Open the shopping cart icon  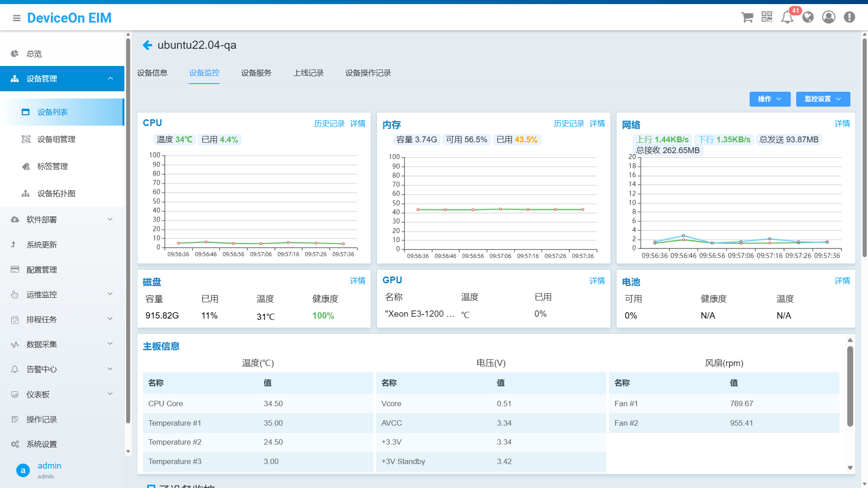(x=747, y=17)
